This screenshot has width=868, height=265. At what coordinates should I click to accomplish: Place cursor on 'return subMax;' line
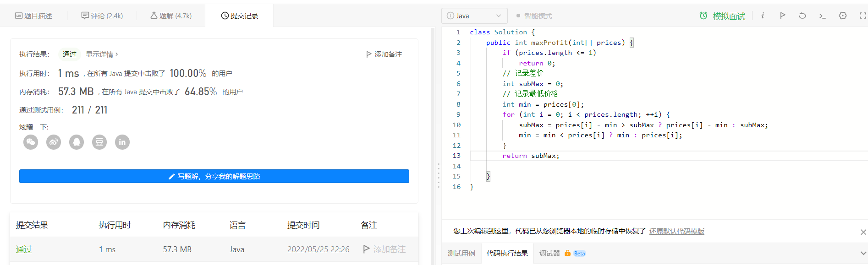[x=531, y=156]
